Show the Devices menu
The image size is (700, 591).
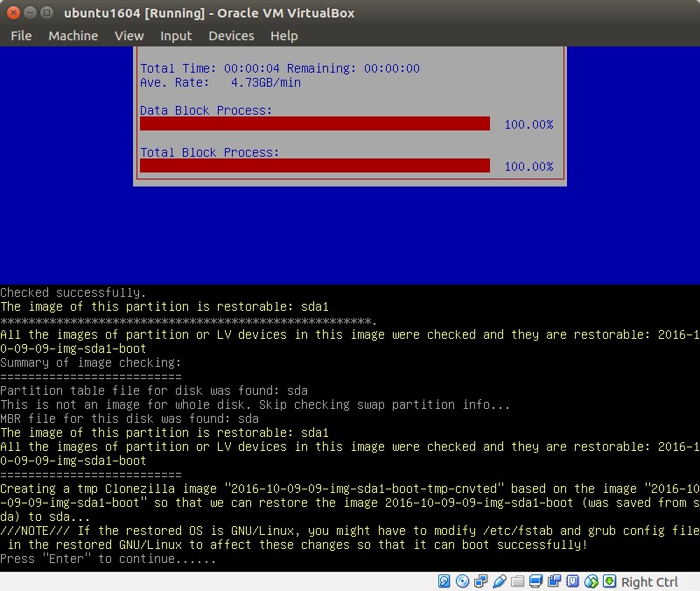pyautogui.click(x=231, y=36)
